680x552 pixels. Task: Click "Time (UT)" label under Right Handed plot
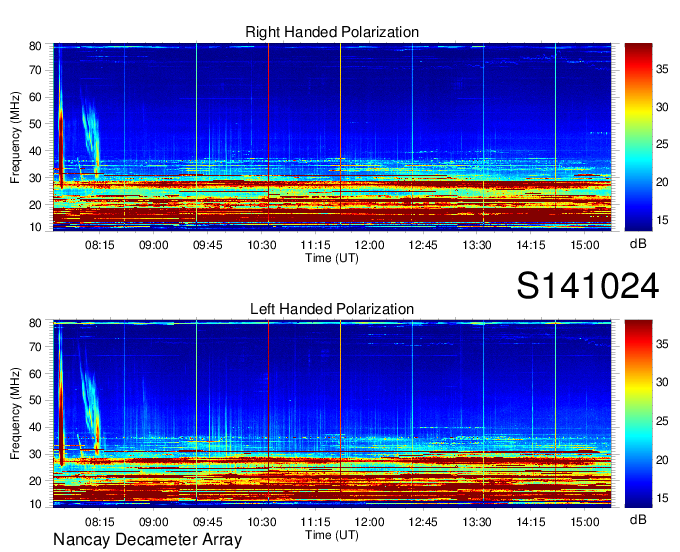pos(332,258)
